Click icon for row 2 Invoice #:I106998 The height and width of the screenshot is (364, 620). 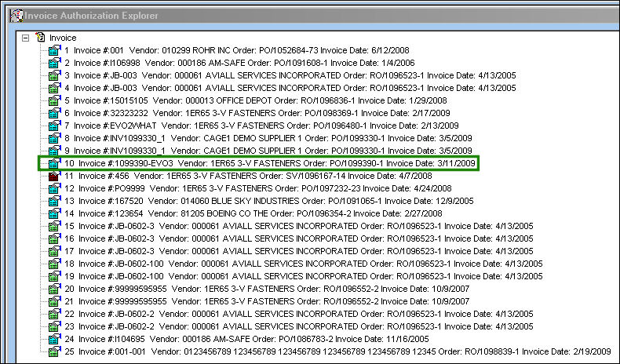pos(55,63)
